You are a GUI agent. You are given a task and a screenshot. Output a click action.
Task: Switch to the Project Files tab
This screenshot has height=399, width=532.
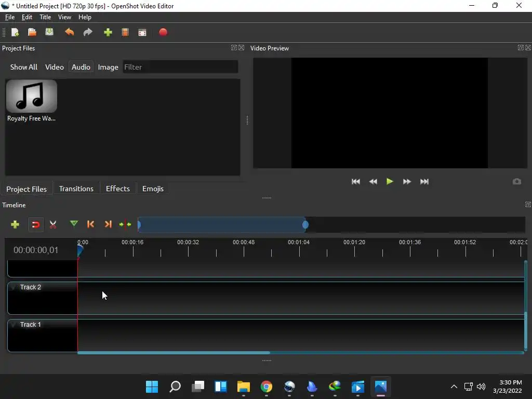point(26,189)
